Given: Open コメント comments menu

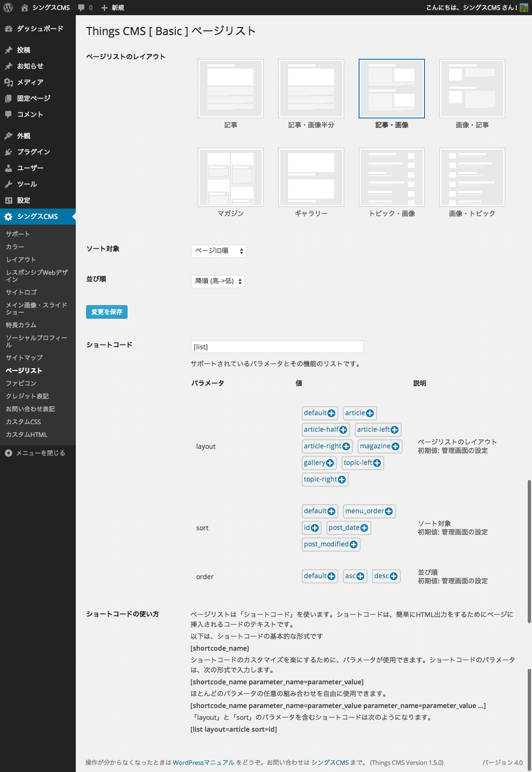Looking at the screenshot, I should pyautogui.click(x=38, y=115).
